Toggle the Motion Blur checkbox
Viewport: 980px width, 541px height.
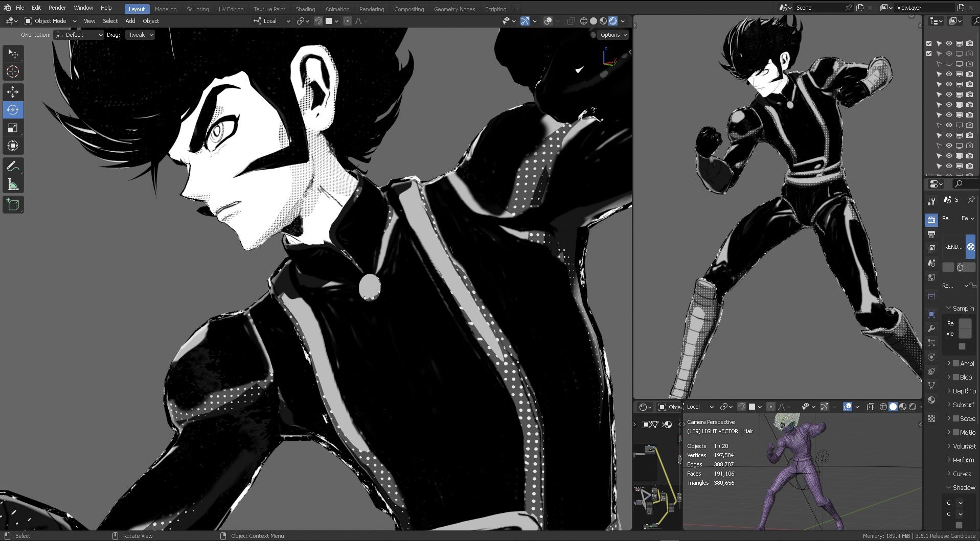pyautogui.click(x=956, y=432)
